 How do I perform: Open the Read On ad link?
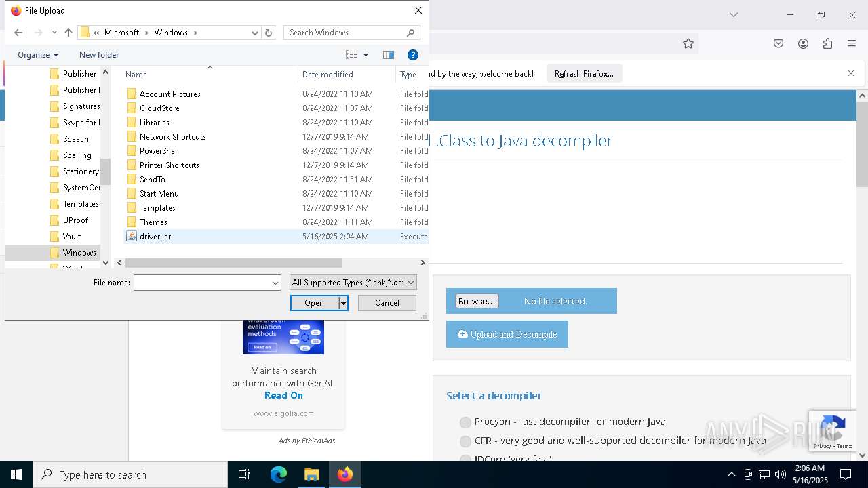point(283,395)
